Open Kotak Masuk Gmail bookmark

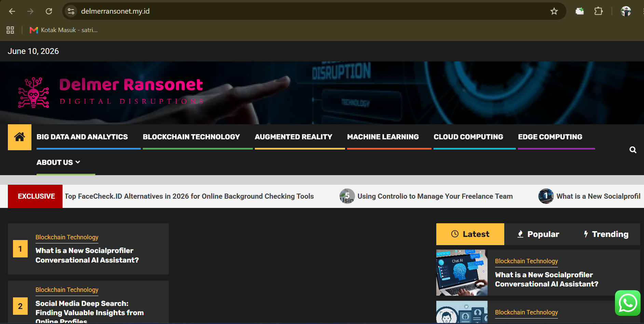tap(64, 30)
